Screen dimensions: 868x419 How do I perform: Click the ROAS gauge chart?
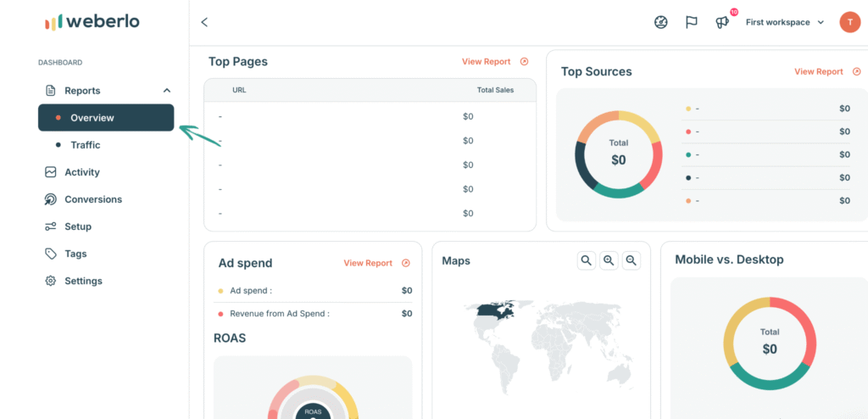tap(313, 396)
